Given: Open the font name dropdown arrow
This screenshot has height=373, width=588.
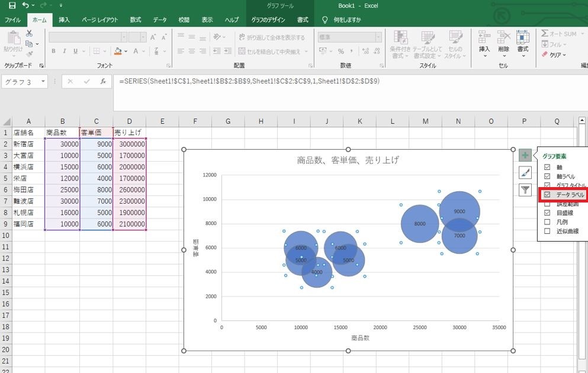Looking at the screenshot, I should point(124,37).
